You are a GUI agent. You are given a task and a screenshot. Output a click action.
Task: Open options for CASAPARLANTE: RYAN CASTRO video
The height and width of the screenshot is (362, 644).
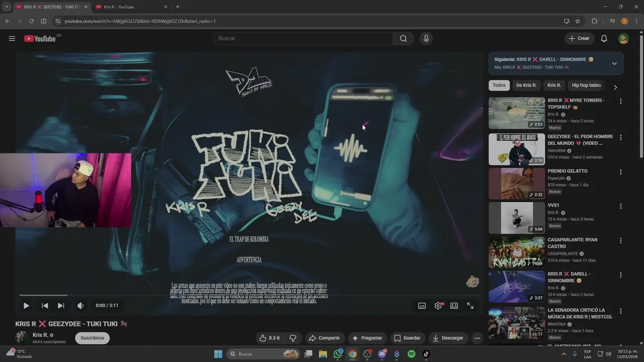620,240
